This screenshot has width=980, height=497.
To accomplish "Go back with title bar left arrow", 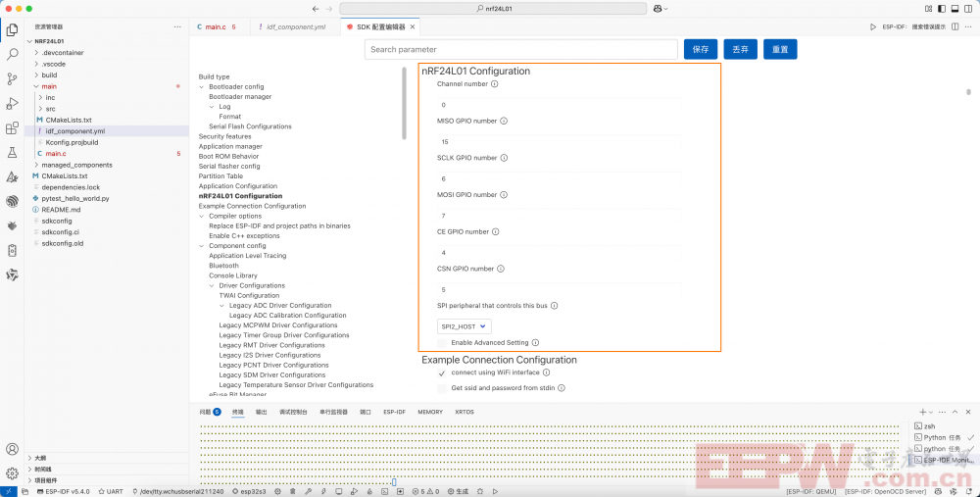I will click(315, 9).
